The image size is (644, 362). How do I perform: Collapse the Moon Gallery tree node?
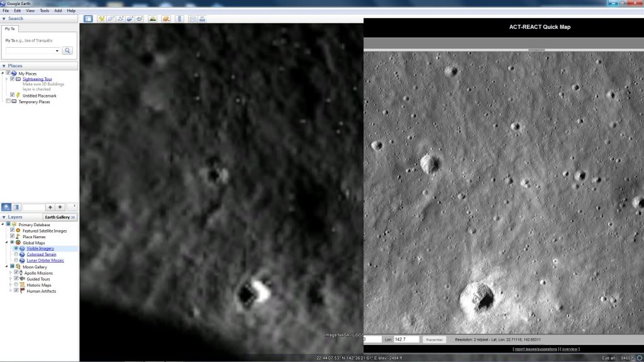[6, 266]
